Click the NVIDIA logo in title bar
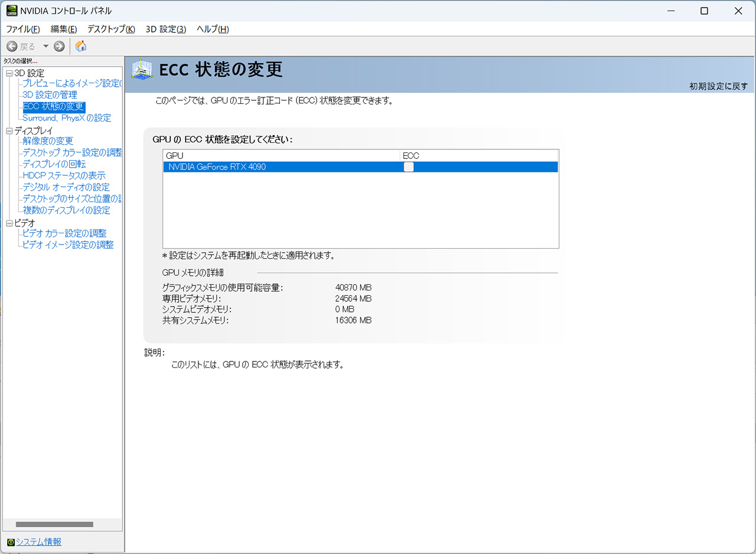The width and height of the screenshot is (756, 554). (11, 11)
